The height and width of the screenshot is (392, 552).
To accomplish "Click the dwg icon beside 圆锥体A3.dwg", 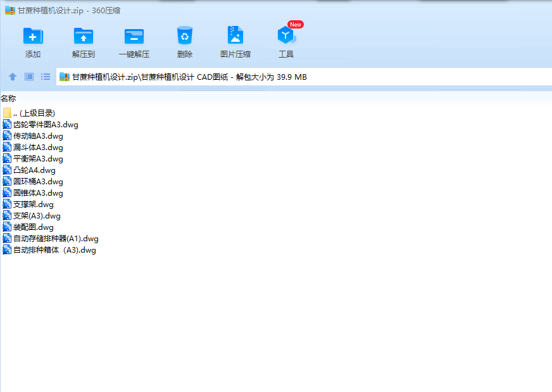I will pos(7,193).
